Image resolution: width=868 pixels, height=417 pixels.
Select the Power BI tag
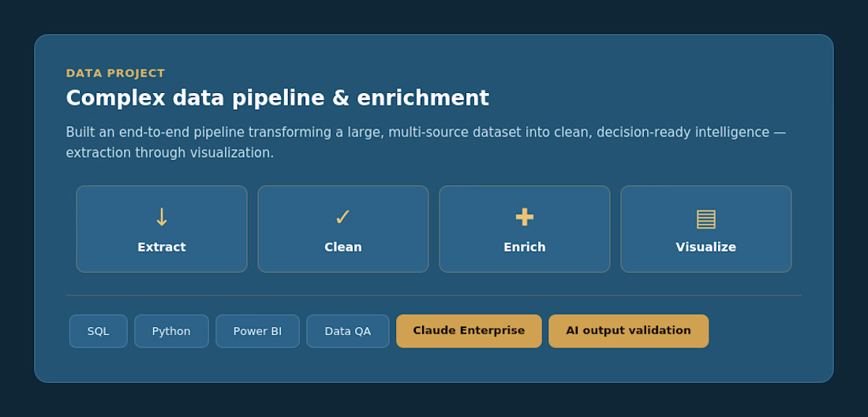[257, 331]
